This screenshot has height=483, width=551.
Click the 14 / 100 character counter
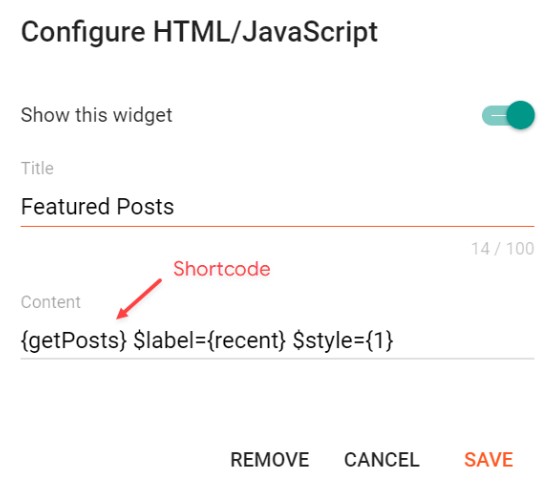pos(503,249)
